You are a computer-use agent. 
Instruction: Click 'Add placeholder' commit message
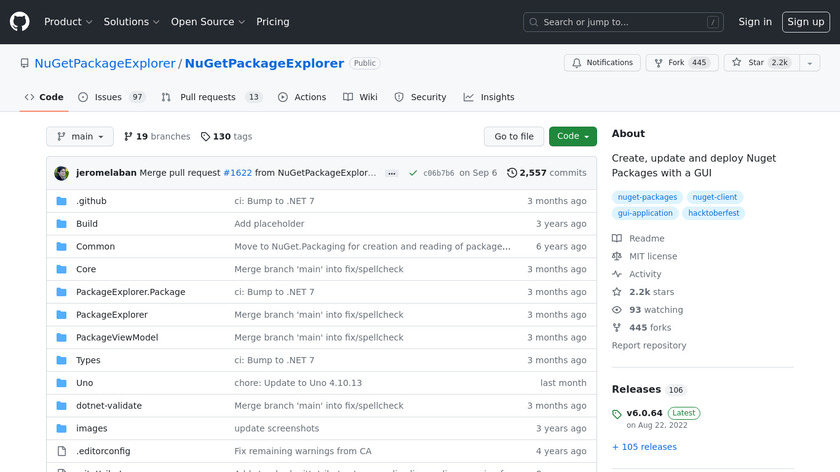(x=269, y=224)
